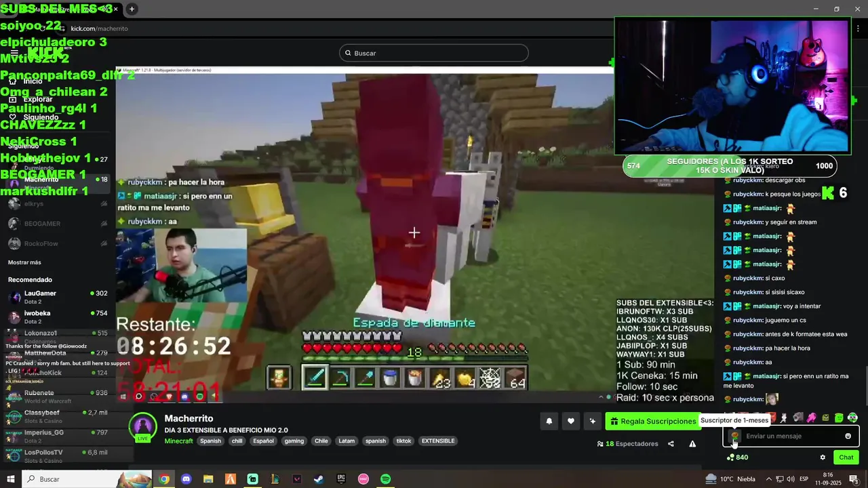Open Rubenete's recommended channel
Viewport: 868px width, 488px height.
[58, 396]
